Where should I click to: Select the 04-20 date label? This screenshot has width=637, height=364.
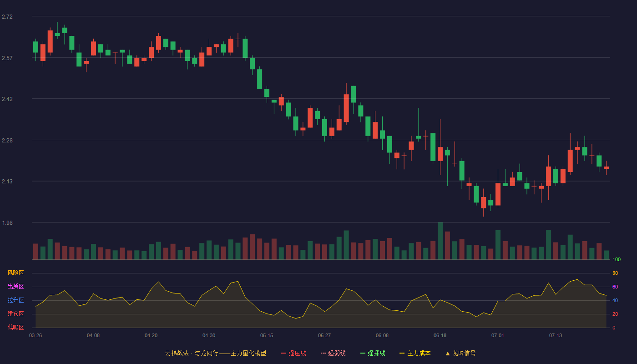[151, 335]
